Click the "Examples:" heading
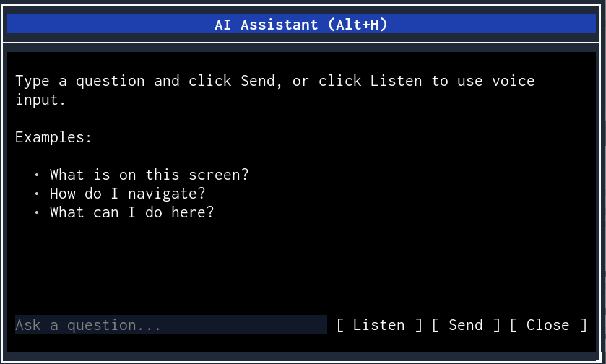This screenshot has width=606, height=364. coord(53,137)
